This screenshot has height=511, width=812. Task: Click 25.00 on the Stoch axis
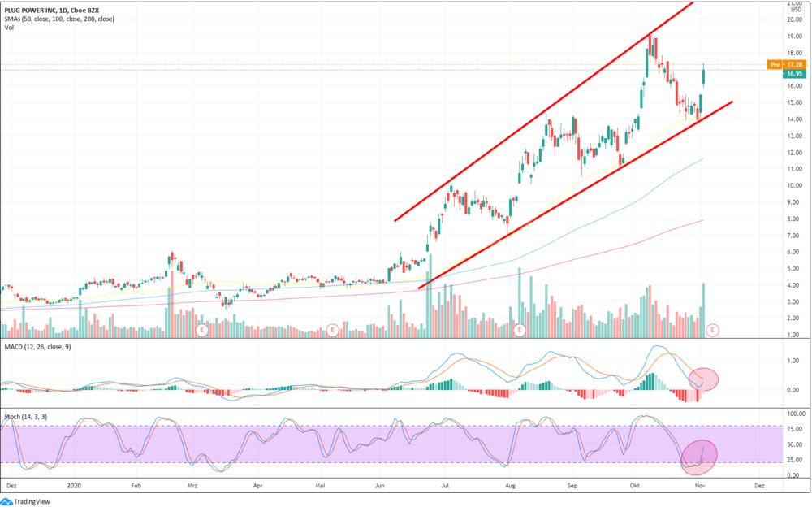pos(795,460)
